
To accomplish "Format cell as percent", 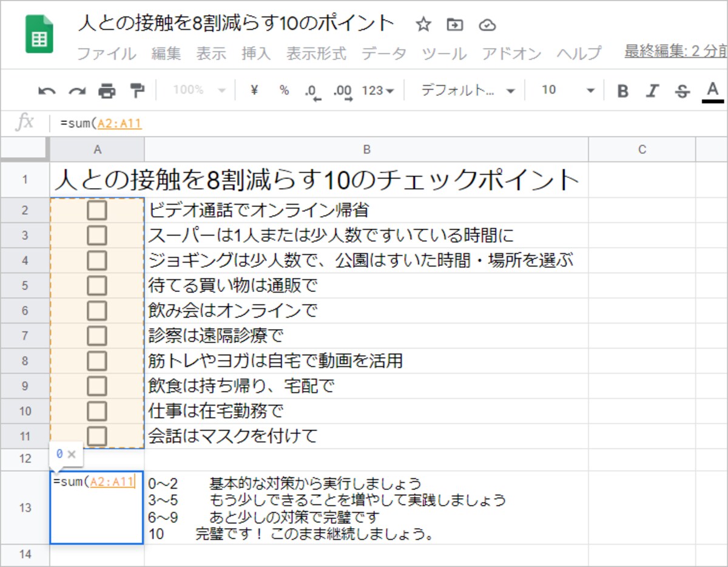I will tap(284, 90).
